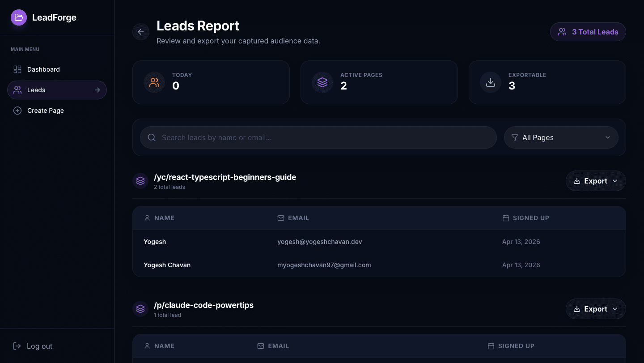644x363 pixels.
Task: Click the people icon in Total Leads badge
Action: (x=562, y=32)
